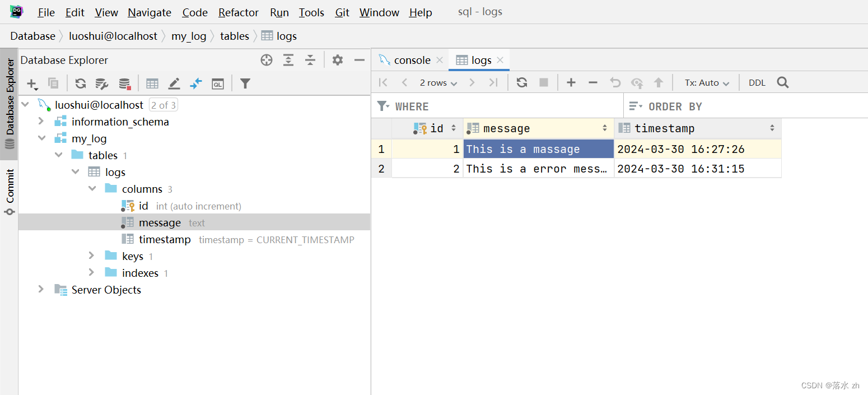This screenshot has width=868, height=395.
Task: Collapse the my_log schema node
Action: pos(40,138)
